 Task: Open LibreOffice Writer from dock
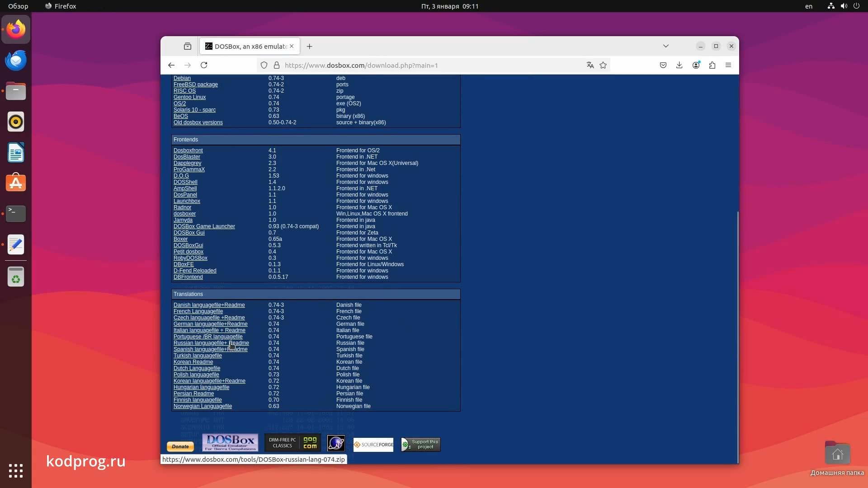[x=16, y=152]
